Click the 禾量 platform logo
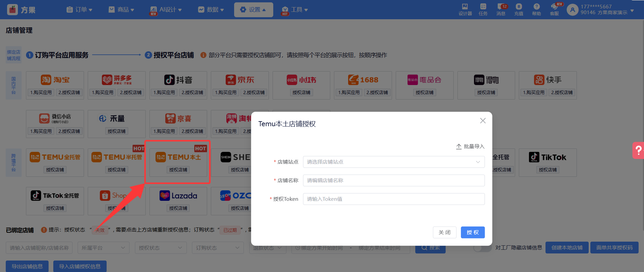Viewport: 644px width, 272px height. point(112,118)
